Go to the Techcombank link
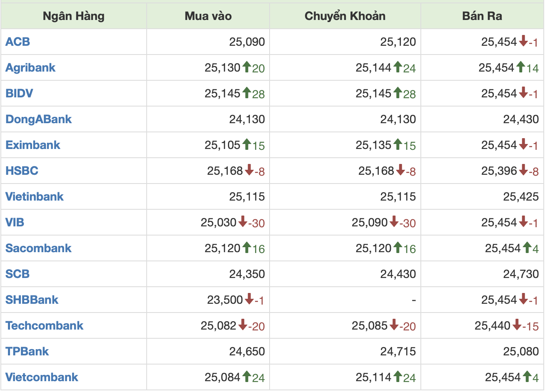Image resolution: width=545 pixels, height=392 pixels. (45, 325)
